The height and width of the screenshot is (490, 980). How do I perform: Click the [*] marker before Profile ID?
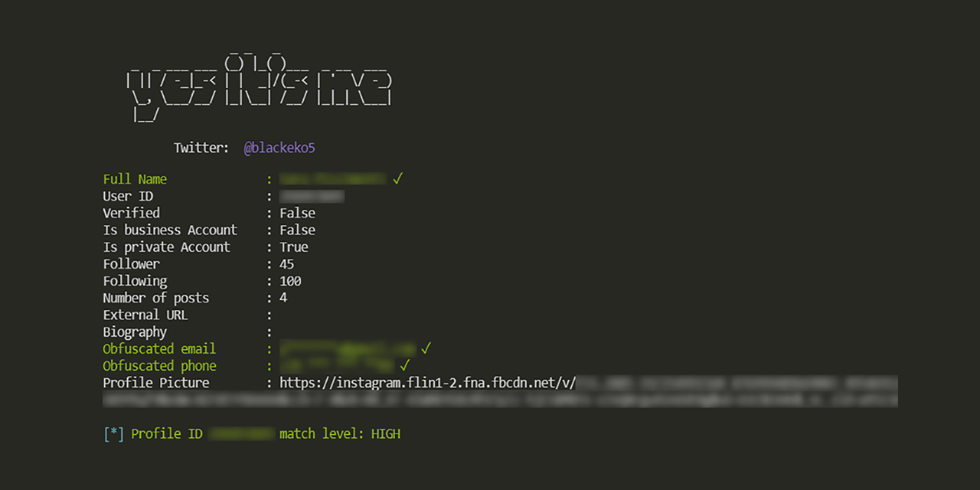tap(113, 433)
